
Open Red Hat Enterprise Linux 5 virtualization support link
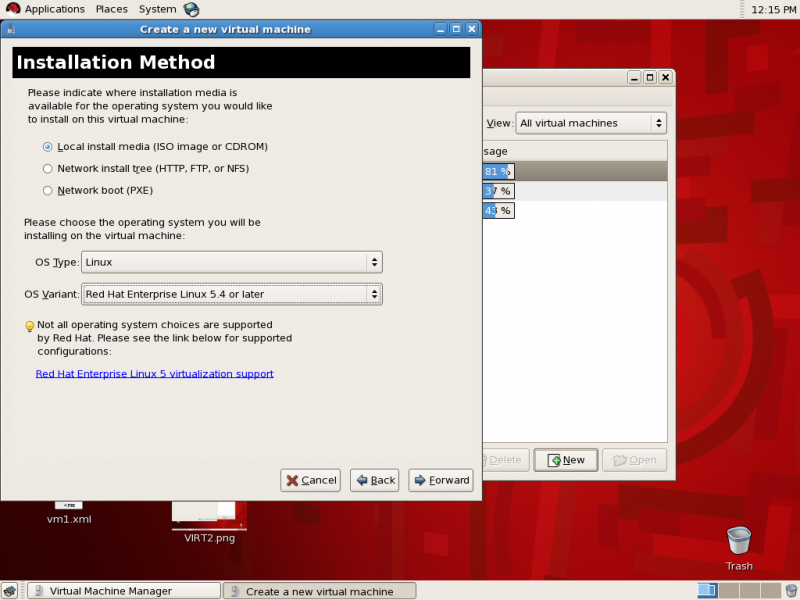click(155, 374)
